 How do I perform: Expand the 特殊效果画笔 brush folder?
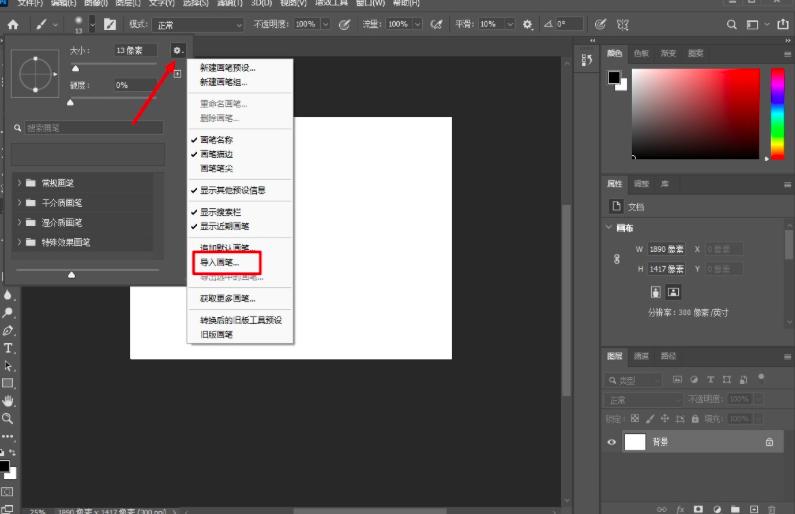pyautogui.click(x=66, y=242)
